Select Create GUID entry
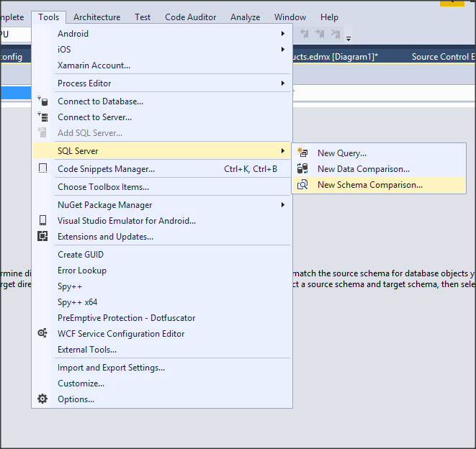The image size is (476, 449). (x=162, y=255)
